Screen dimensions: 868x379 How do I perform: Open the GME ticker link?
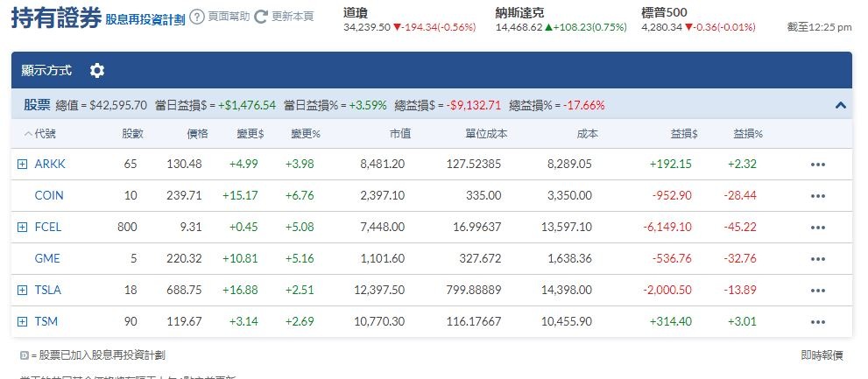(x=47, y=258)
